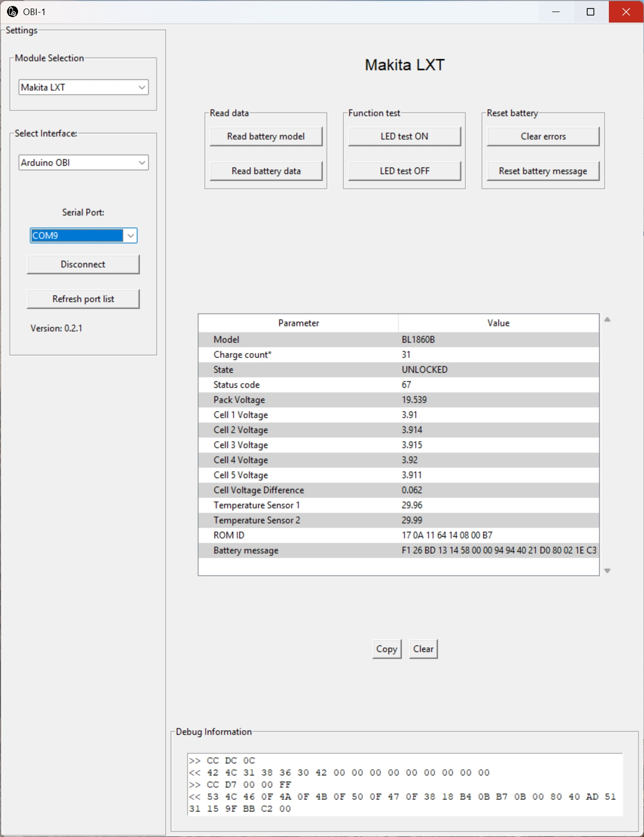
Task: Close the OBI-1 window
Action: pos(626,12)
